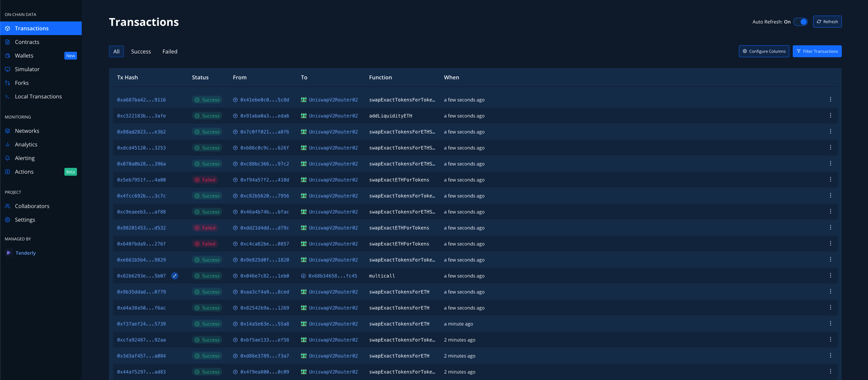The height and width of the screenshot is (380, 868).
Task: Open Configure Columns settings
Action: click(x=764, y=51)
